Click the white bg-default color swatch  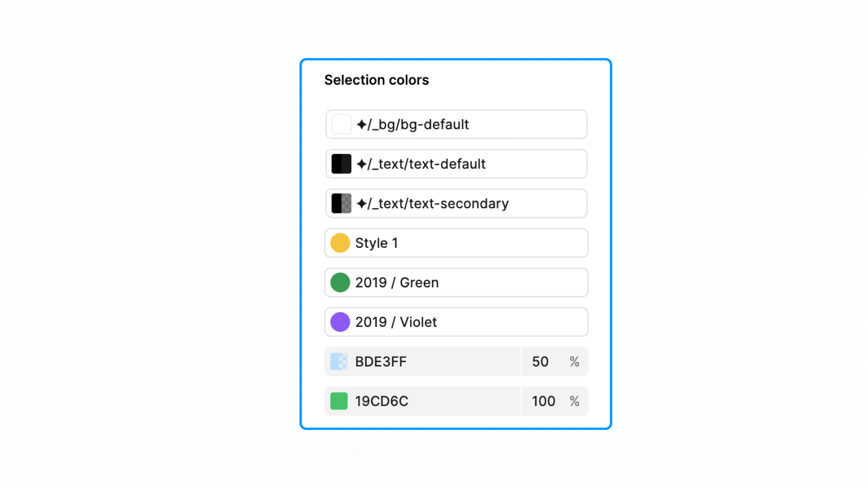click(x=341, y=124)
